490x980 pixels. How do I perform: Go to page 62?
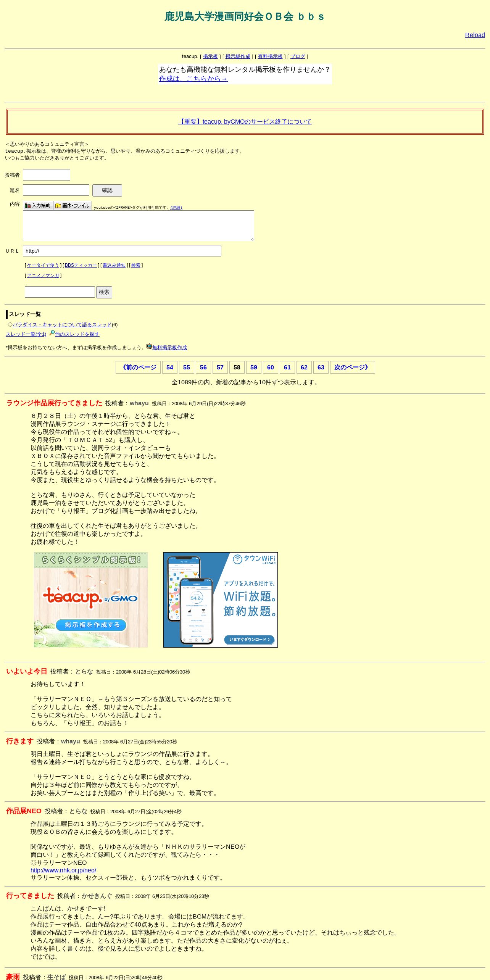[x=304, y=367]
